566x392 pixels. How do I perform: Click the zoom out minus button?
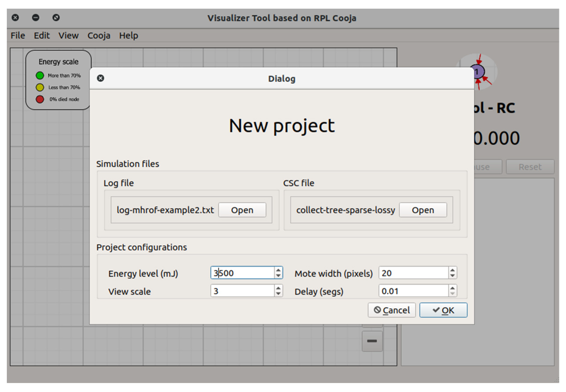click(372, 341)
